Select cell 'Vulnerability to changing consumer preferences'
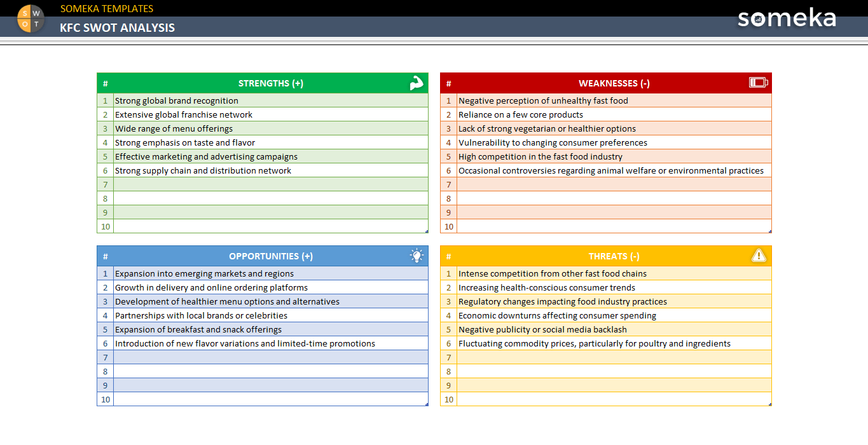Viewport: 868px width, 445px height. 614,142
